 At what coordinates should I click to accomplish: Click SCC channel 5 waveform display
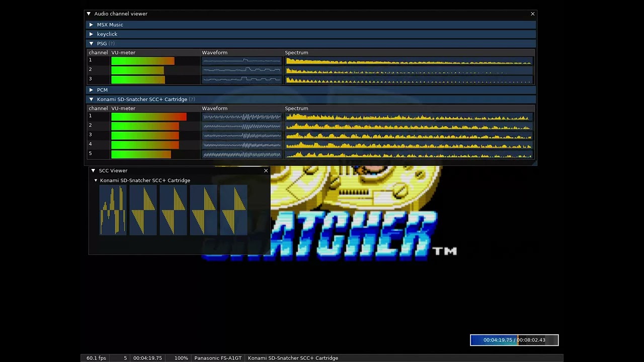pos(242,155)
